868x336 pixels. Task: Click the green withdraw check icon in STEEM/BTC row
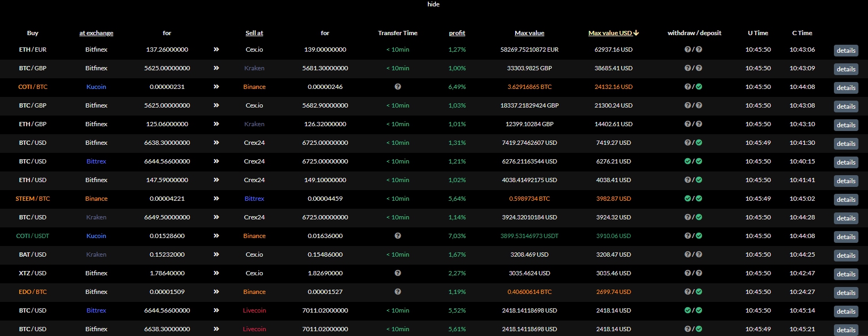pyautogui.click(x=688, y=199)
